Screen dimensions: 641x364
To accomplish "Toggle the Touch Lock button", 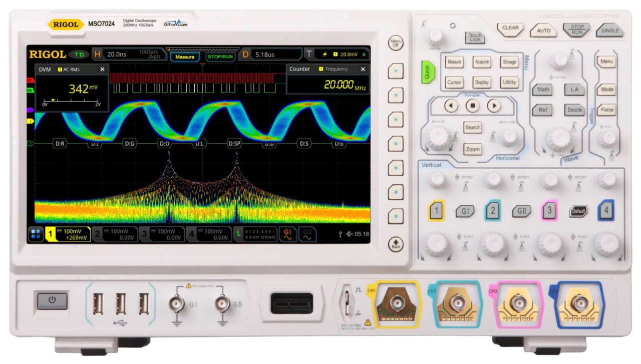I will click(x=475, y=38).
